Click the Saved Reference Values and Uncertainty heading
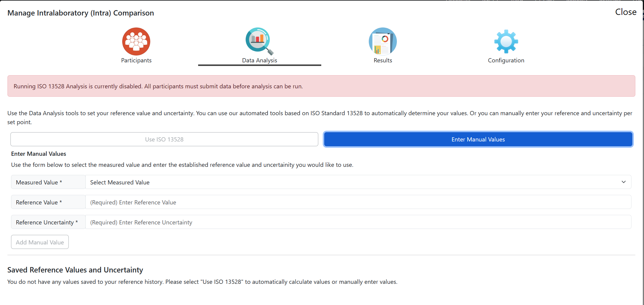 click(x=75, y=270)
